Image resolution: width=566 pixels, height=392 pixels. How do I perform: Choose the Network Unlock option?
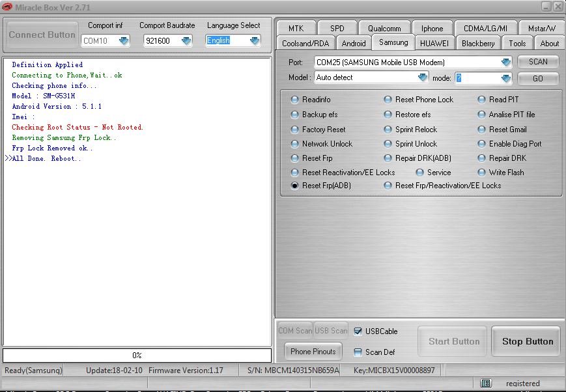coord(295,144)
